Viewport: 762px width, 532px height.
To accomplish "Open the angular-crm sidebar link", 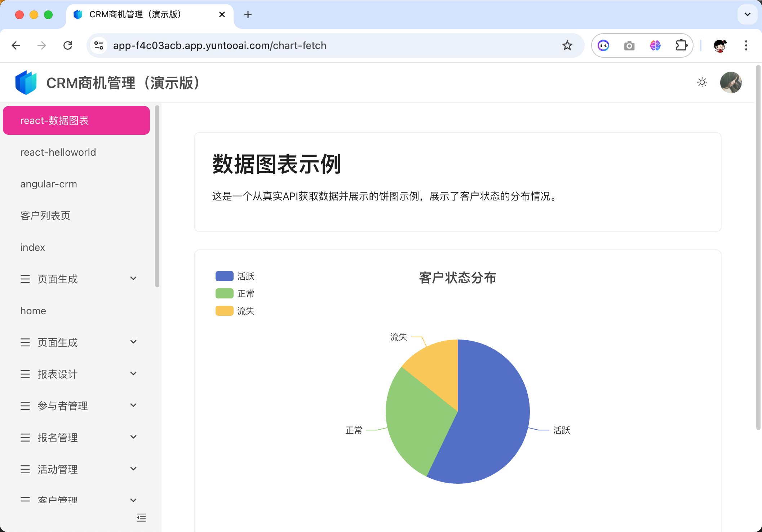I will (49, 184).
